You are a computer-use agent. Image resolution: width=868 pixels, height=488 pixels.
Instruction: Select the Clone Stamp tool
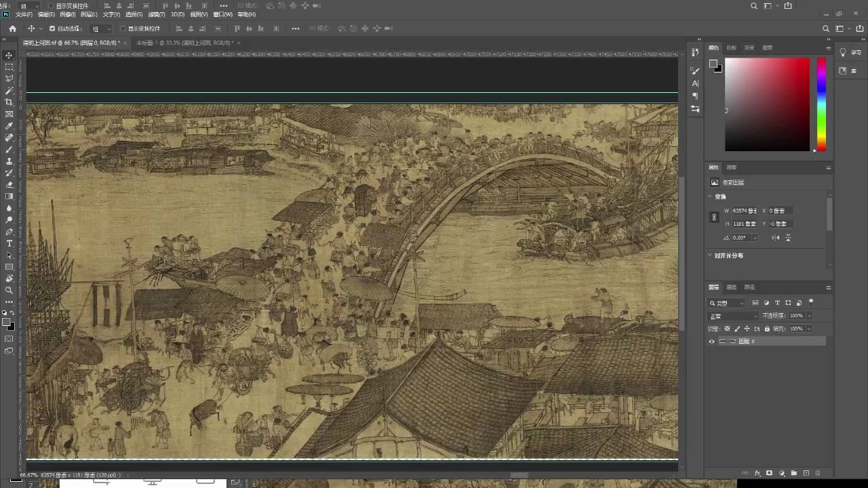(x=9, y=161)
